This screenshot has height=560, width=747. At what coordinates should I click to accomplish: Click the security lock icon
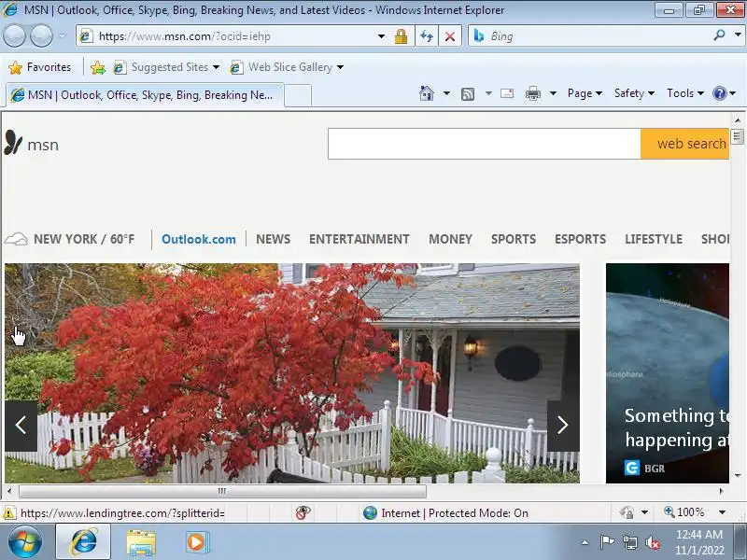pyautogui.click(x=401, y=36)
